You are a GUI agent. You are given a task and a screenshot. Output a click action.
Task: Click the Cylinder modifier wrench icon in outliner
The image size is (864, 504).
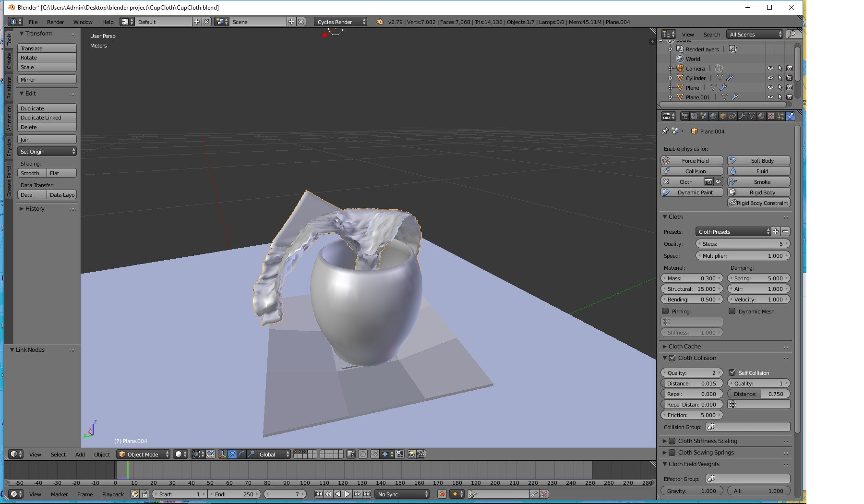point(730,78)
